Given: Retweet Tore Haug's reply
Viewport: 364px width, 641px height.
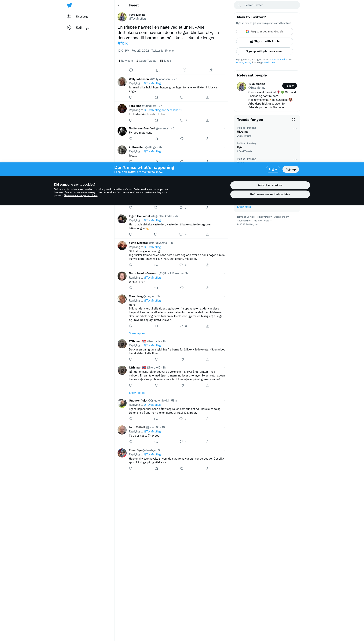Looking at the screenshot, I should pos(156,326).
